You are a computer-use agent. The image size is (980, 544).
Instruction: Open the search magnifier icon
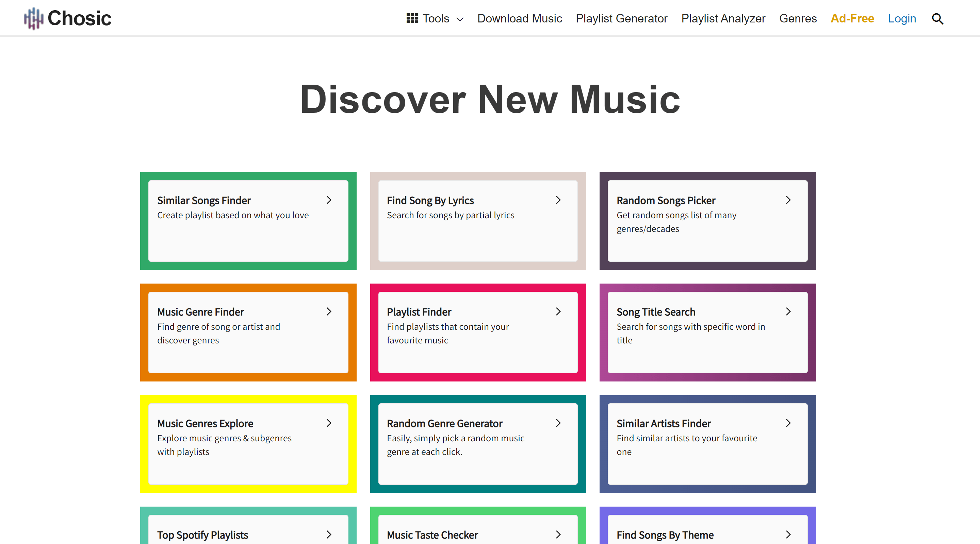[x=937, y=19]
